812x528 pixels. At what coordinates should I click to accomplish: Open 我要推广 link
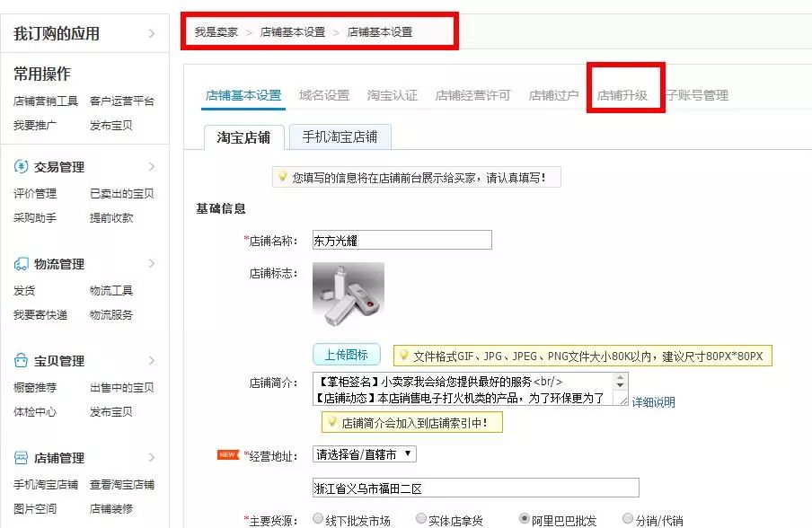tap(35, 126)
